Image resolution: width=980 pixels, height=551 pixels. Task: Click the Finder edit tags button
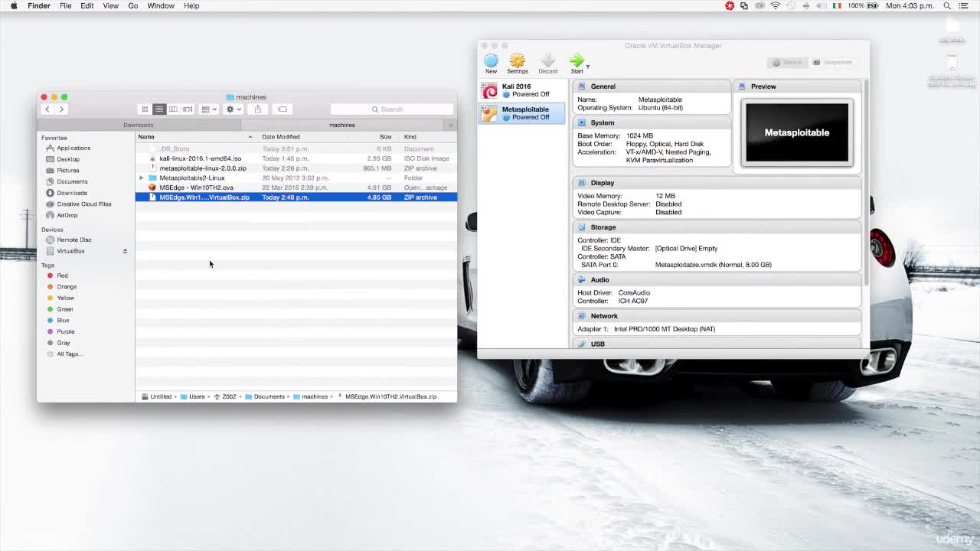(x=282, y=109)
